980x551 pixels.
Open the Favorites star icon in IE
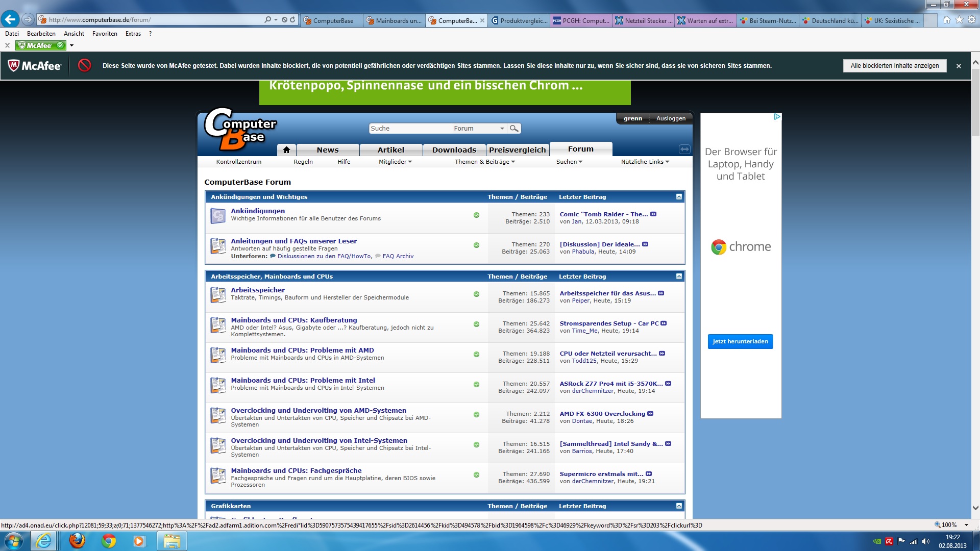click(959, 20)
